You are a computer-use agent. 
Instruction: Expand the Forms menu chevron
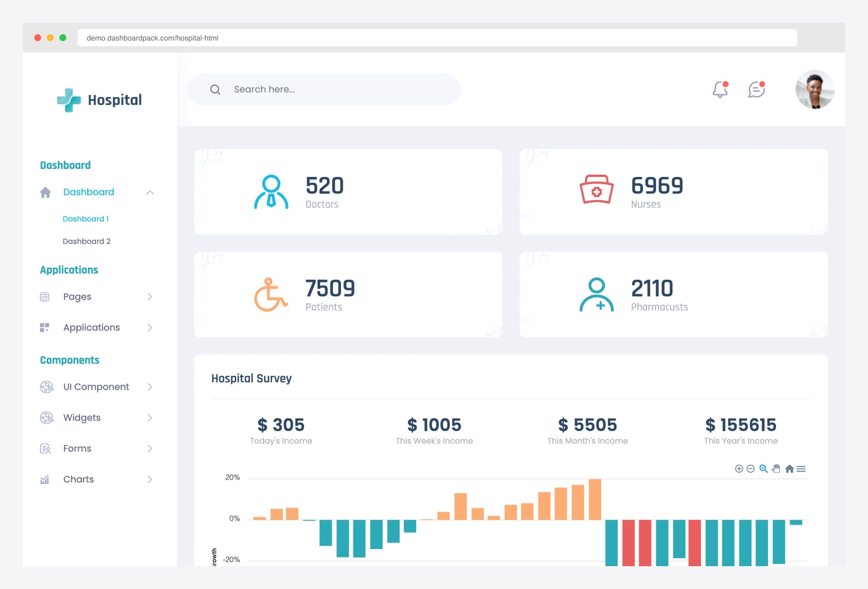coord(150,449)
